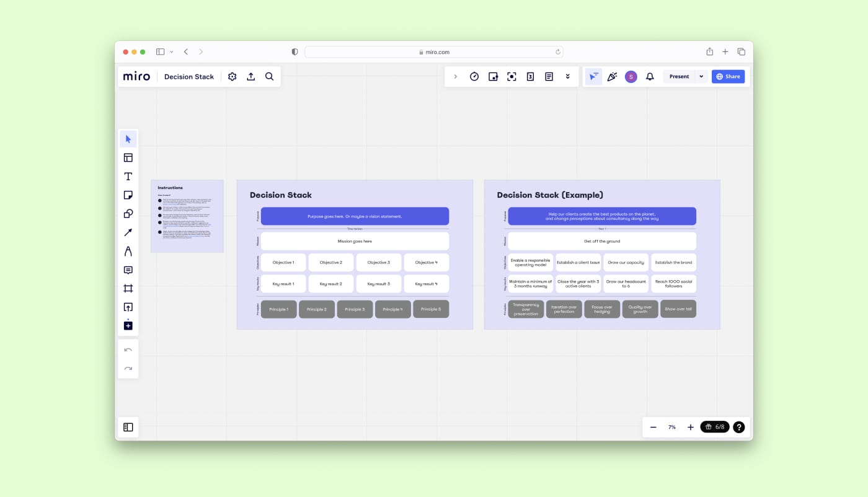This screenshot has height=497, width=868.
Task: Open search from the board header
Action: point(269,76)
